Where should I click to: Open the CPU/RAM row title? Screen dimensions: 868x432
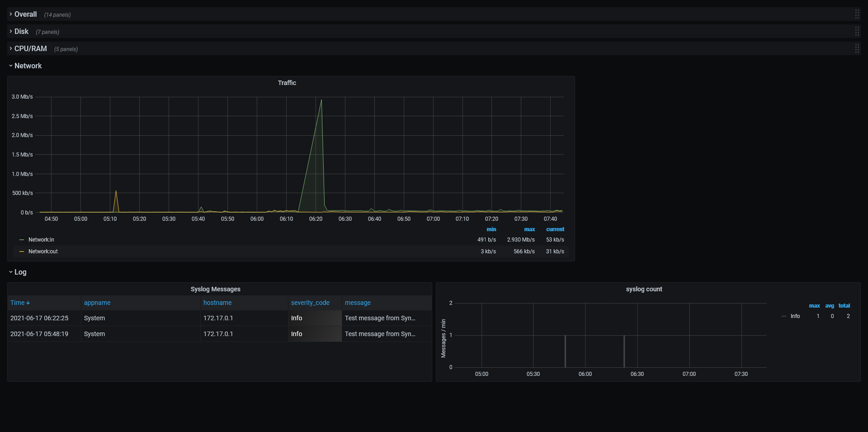(31, 48)
